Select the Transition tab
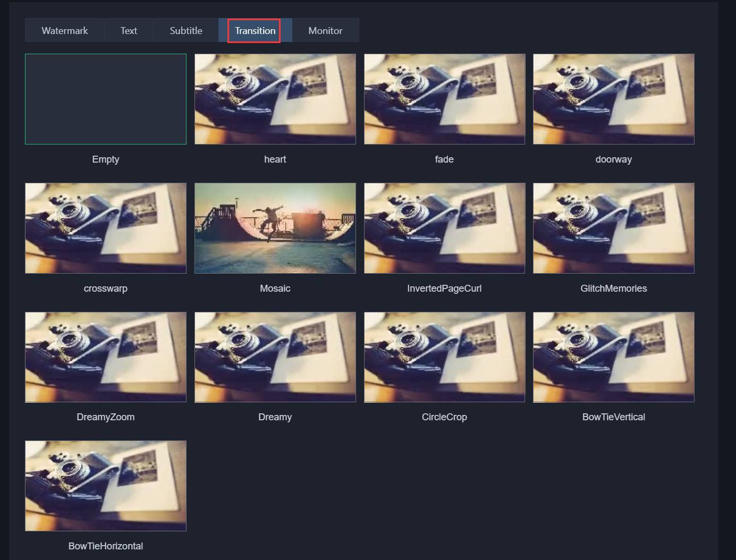 point(255,30)
